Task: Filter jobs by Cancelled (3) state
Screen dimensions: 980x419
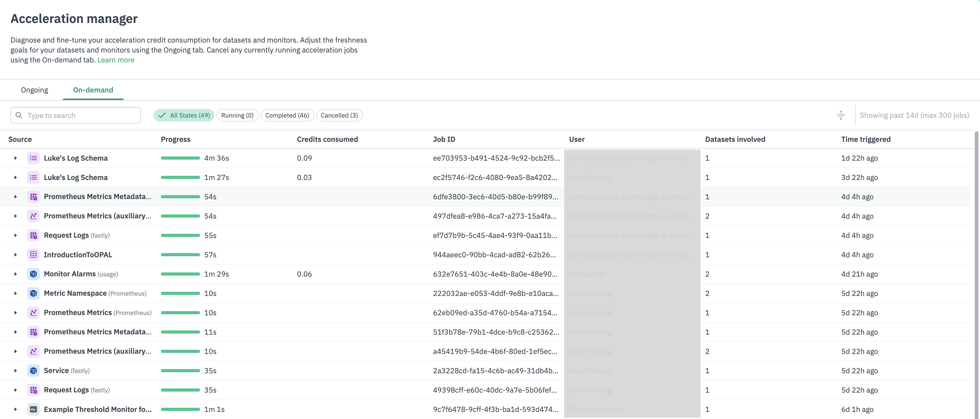Action: click(x=339, y=115)
